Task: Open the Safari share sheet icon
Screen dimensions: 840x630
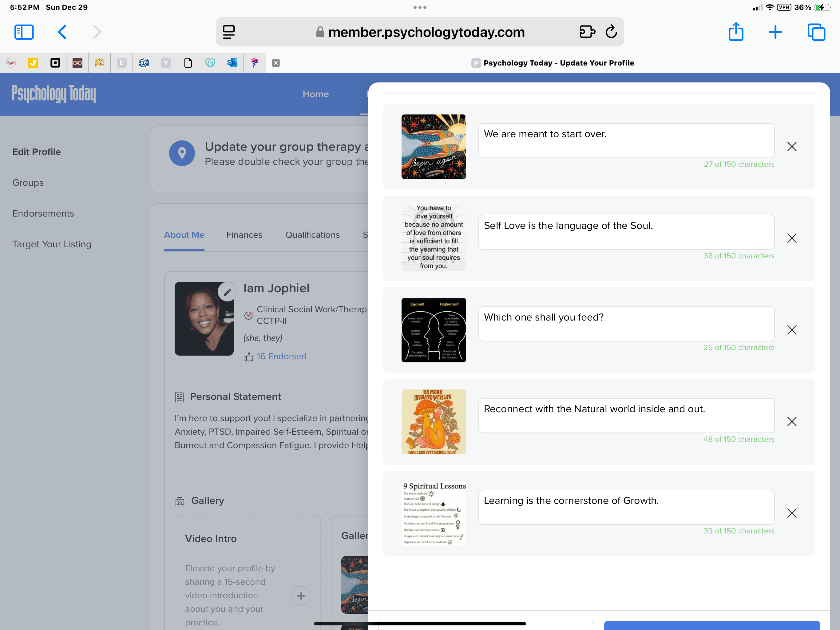Action: point(735,32)
